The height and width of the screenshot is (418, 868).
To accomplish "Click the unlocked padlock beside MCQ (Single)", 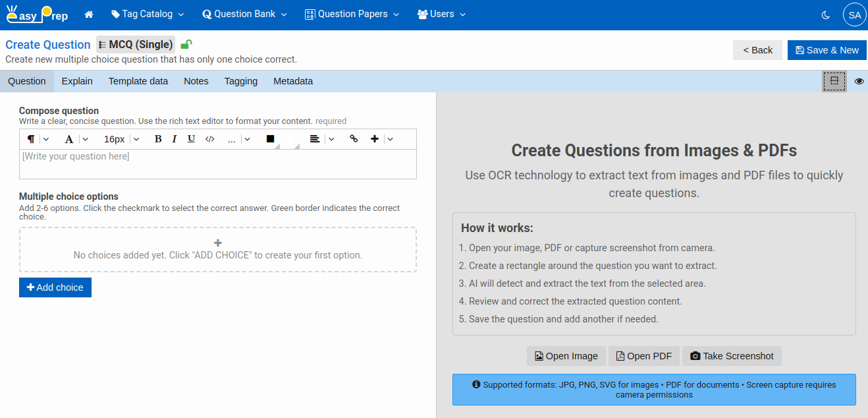I will pos(186,44).
